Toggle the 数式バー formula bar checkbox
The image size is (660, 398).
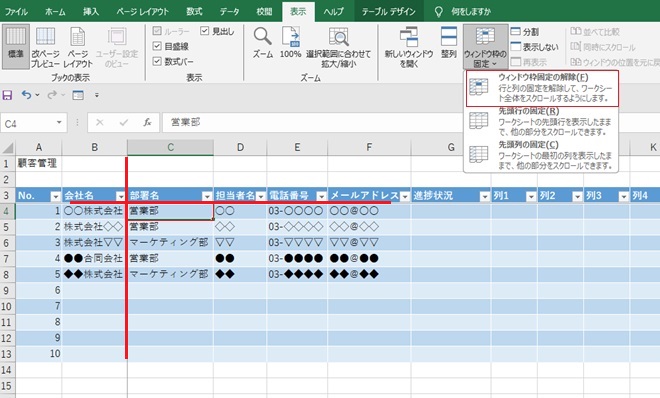(x=157, y=61)
